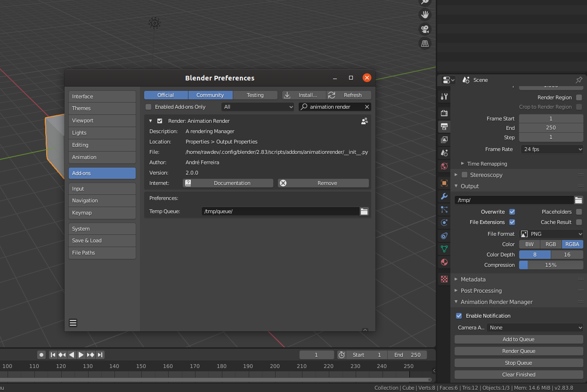Image resolution: width=587 pixels, height=392 pixels.
Task: Check the Placeholders checkbox
Action: click(x=579, y=212)
